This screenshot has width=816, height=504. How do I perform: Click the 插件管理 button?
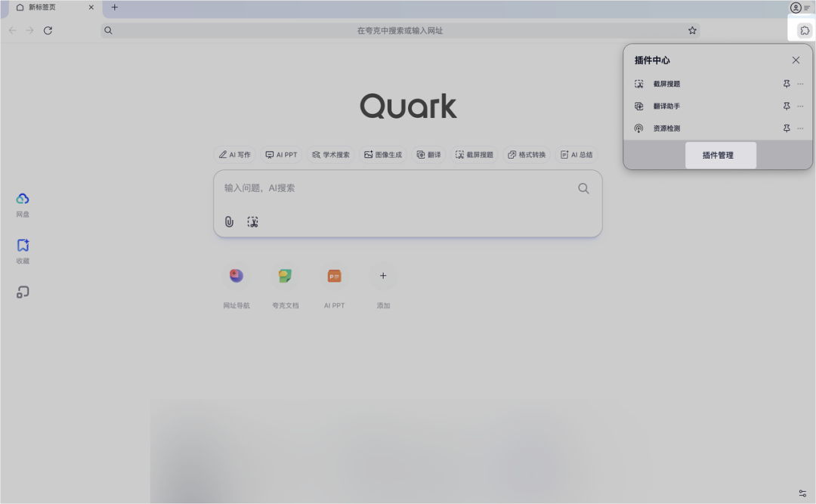click(x=720, y=155)
